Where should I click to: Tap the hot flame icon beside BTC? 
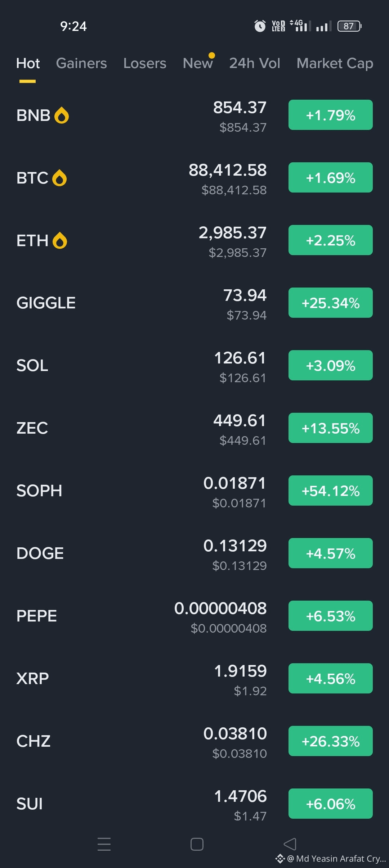tap(59, 178)
